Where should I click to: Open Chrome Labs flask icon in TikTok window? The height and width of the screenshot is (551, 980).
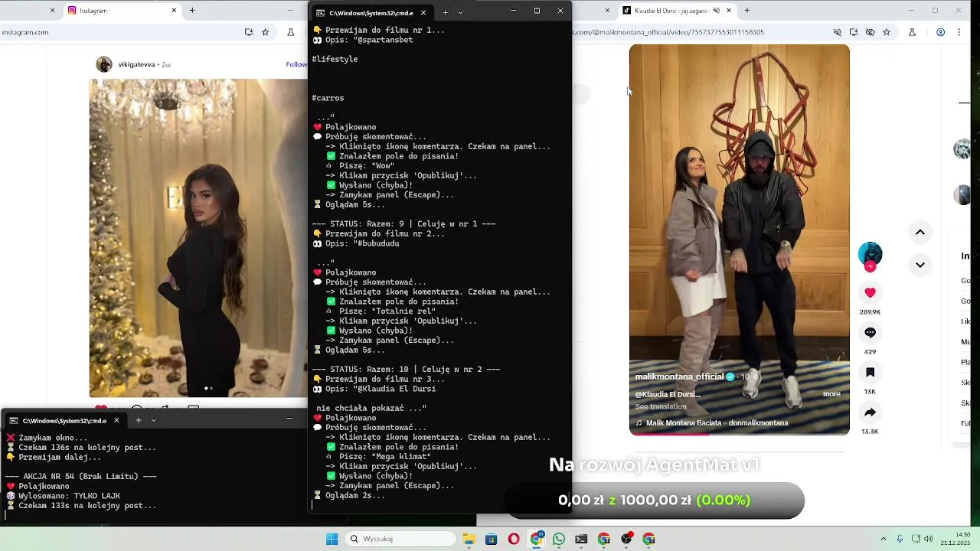tap(912, 32)
